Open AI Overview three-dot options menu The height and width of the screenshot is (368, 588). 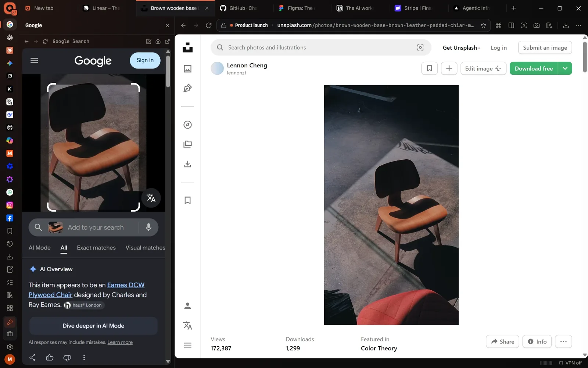(x=84, y=357)
